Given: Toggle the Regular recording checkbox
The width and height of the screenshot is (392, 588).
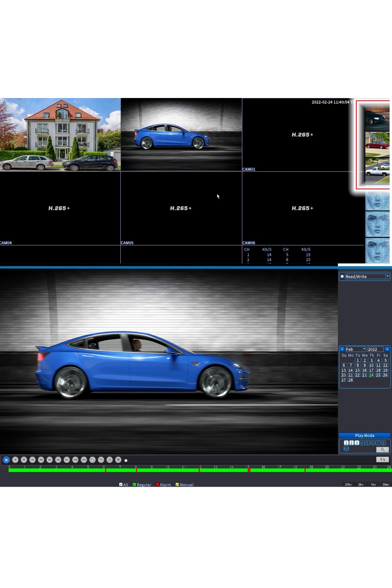Looking at the screenshot, I should [x=134, y=484].
